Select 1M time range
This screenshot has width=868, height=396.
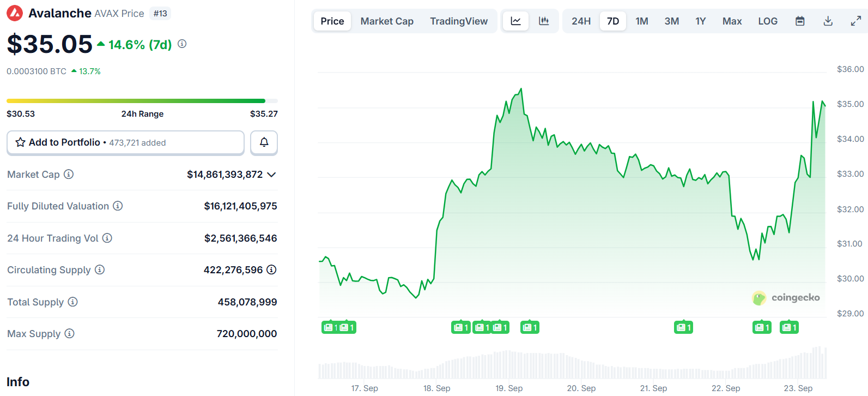[x=642, y=21]
